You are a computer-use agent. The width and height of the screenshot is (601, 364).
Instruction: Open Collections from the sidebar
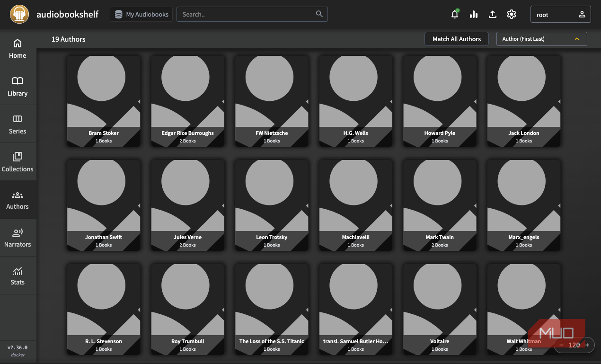pyautogui.click(x=18, y=162)
